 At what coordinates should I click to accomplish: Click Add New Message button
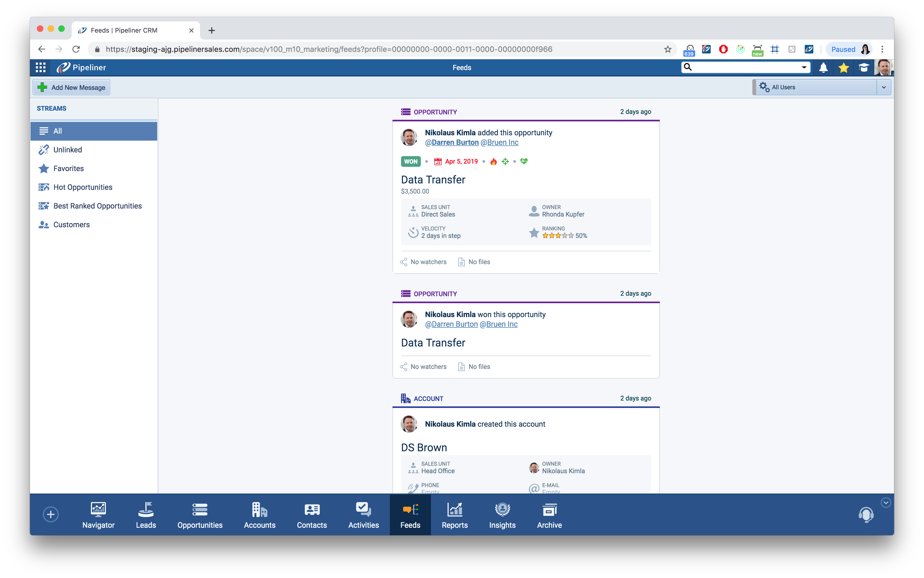71,87
